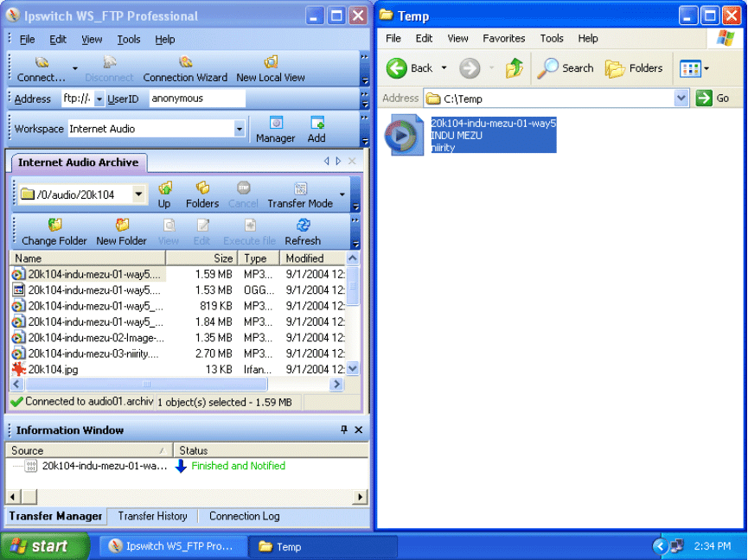Viewport: 748px width, 560px height.
Task: Close the Information Window panel
Action: click(359, 430)
